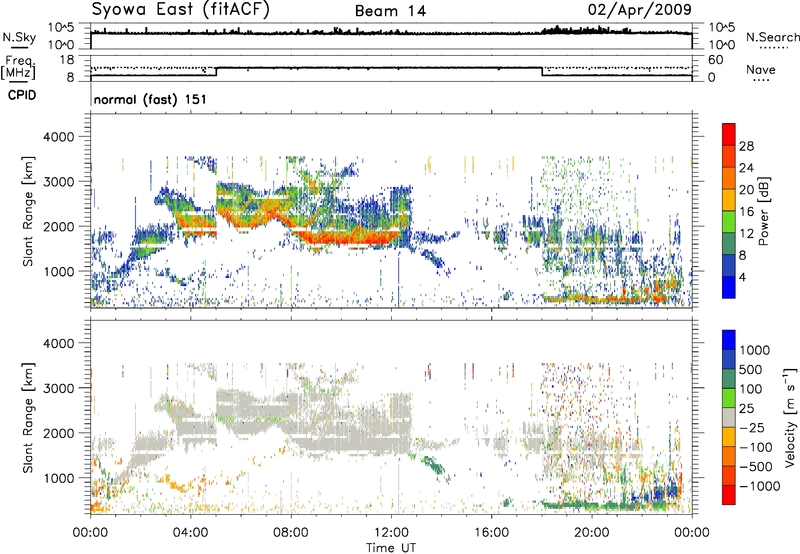The image size is (800, 554).
Task: Click the date '02/Apr/2009'
Action: click(x=640, y=10)
